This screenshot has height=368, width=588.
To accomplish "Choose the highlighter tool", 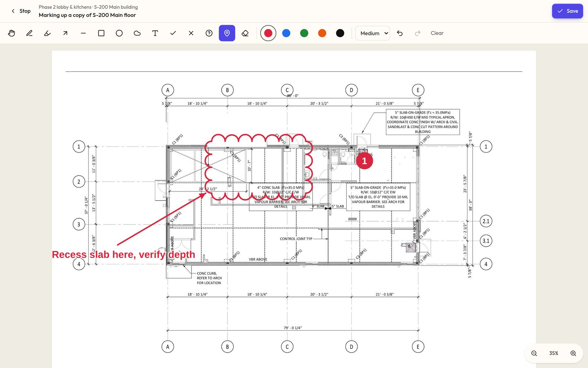I will coord(47,33).
